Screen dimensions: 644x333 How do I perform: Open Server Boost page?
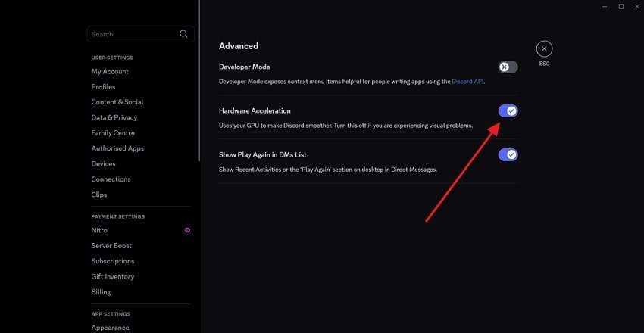click(111, 246)
